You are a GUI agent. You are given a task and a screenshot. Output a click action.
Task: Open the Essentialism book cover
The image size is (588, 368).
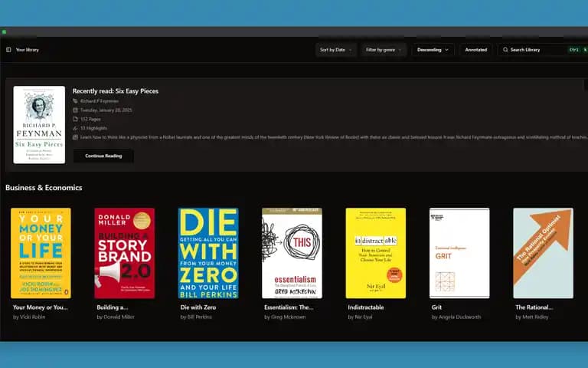(x=292, y=253)
